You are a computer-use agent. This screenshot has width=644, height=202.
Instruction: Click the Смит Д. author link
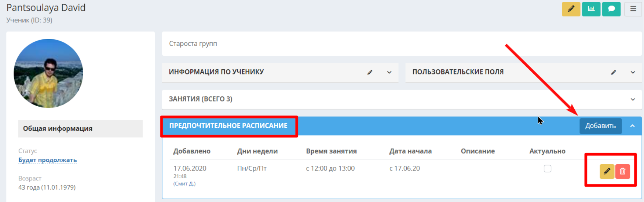click(184, 184)
